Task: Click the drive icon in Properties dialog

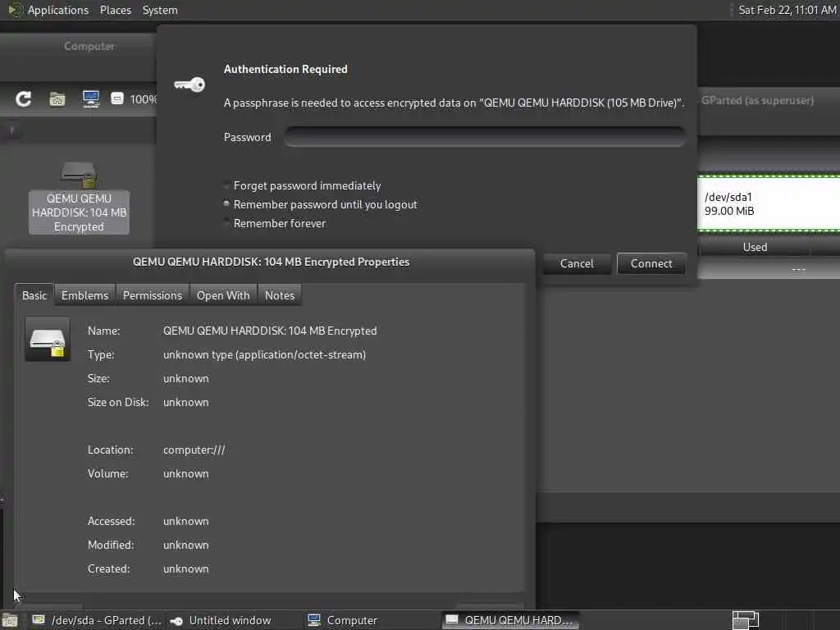Action: 48,340
